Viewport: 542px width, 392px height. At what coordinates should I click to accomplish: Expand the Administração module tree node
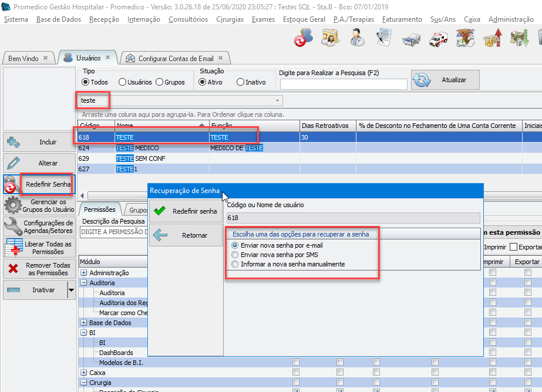coord(84,273)
